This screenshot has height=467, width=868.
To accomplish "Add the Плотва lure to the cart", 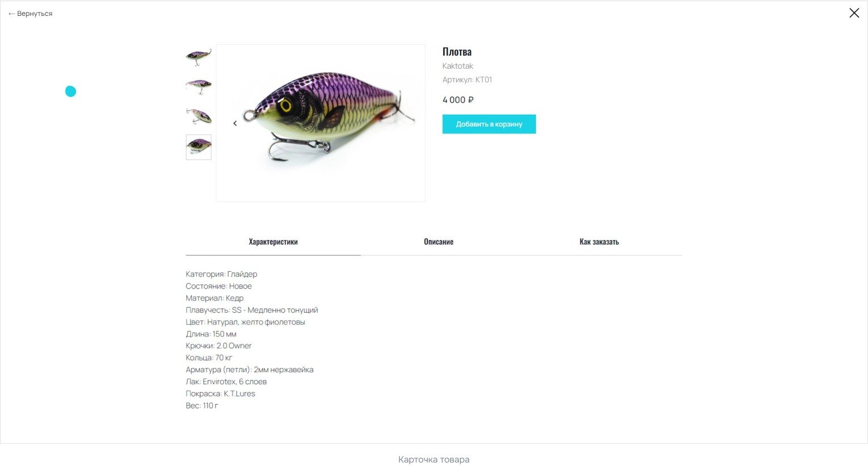I will pyautogui.click(x=489, y=124).
